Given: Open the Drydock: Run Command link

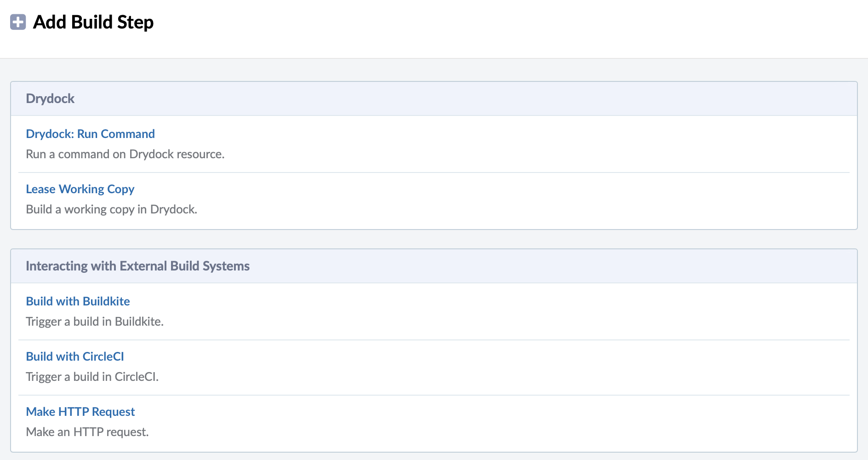Looking at the screenshot, I should (90, 134).
